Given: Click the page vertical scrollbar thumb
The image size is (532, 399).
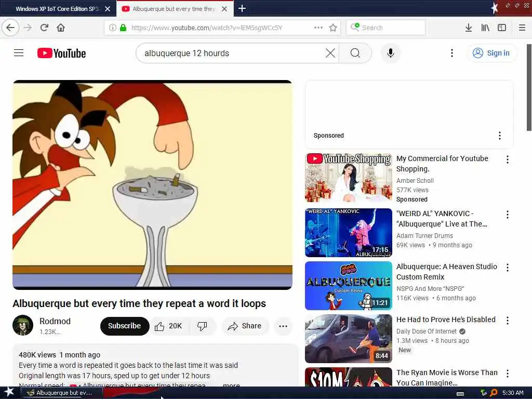Looking at the screenshot, I should [529, 87].
